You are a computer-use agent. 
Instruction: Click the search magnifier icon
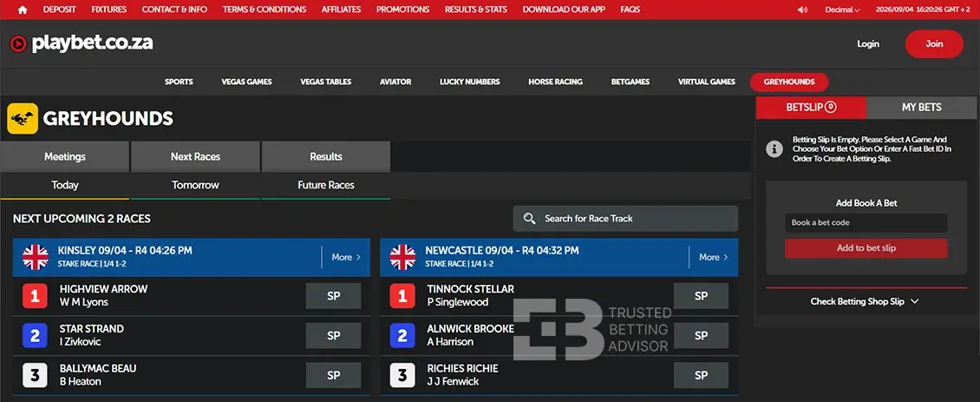pyautogui.click(x=529, y=219)
